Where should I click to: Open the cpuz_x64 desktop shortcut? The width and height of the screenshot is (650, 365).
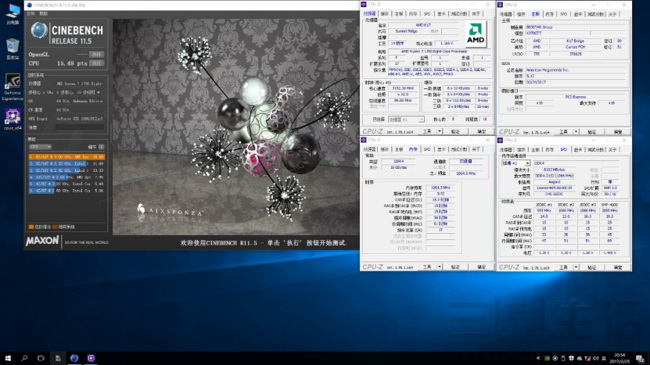tap(13, 119)
